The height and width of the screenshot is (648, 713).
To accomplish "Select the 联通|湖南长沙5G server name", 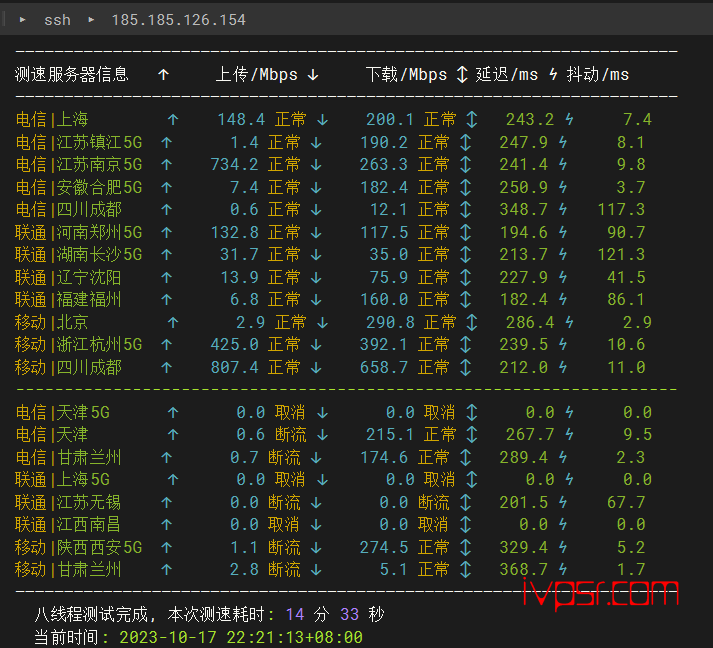I will [x=79, y=254].
